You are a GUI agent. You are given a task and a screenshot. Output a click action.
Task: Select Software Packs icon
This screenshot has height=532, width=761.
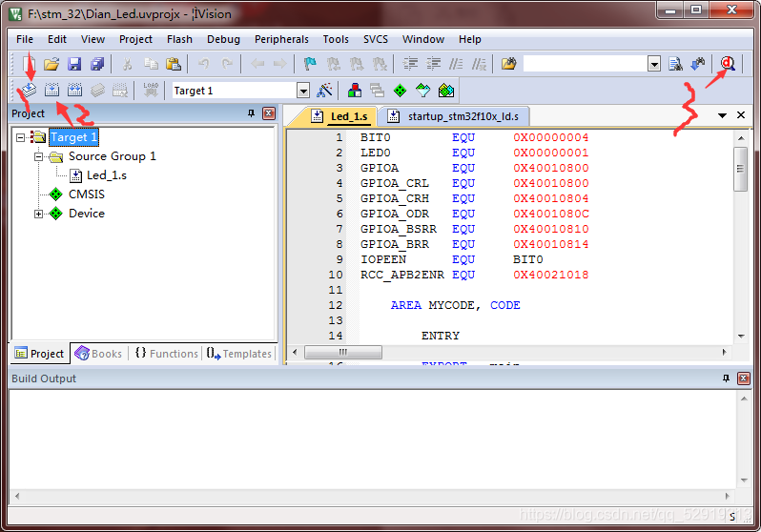[422, 91]
